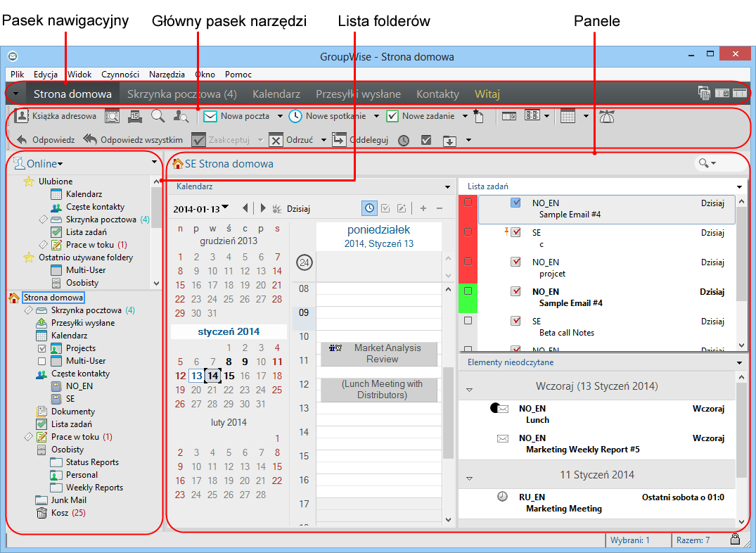Open the Czynności menu
Image resolution: width=756 pixels, height=553 pixels.
[120, 75]
